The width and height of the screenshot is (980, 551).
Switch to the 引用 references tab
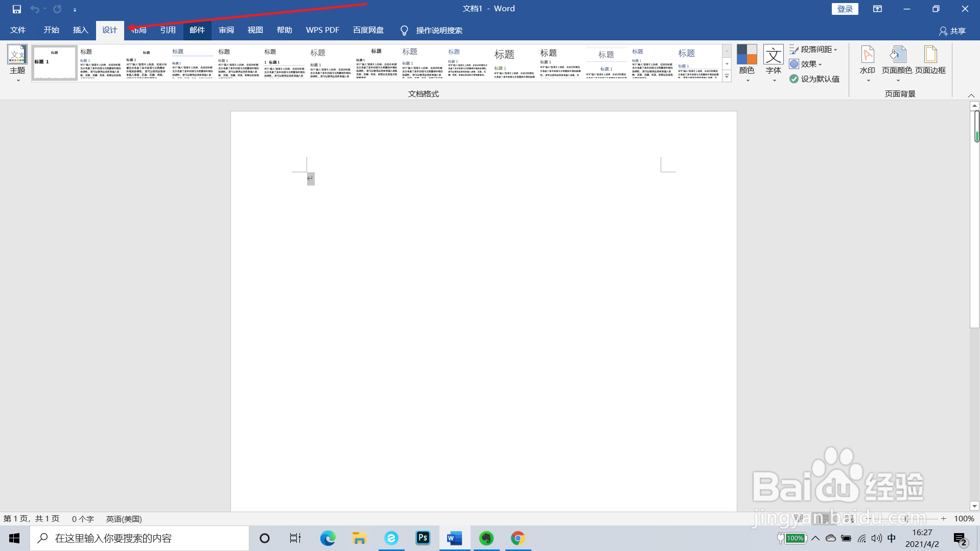168,30
